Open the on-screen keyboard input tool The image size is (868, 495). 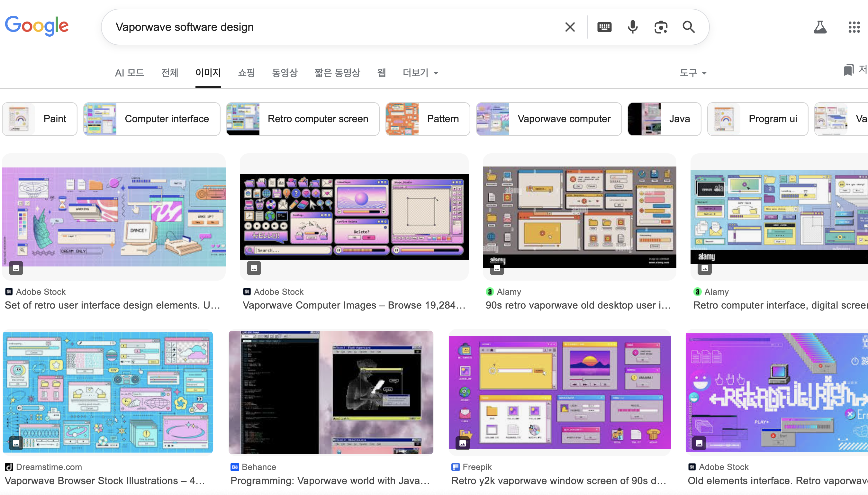pos(604,27)
